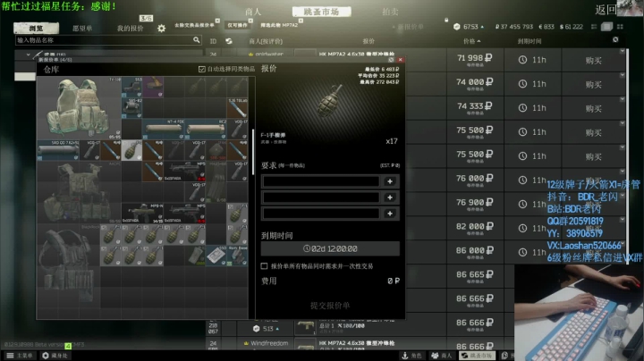The width and height of the screenshot is (644, 361).
Task: Switch to grid view layout icon
Action: click(620, 27)
